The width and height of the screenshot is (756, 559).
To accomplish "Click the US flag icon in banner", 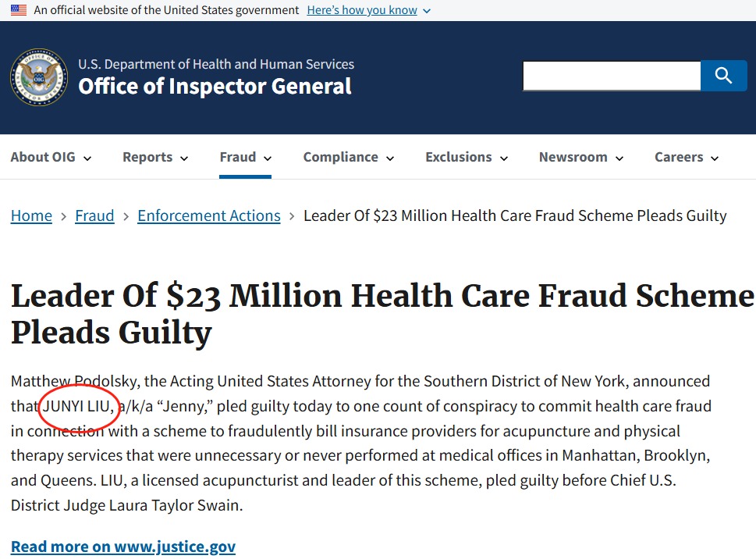I will [x=19, y=10].
